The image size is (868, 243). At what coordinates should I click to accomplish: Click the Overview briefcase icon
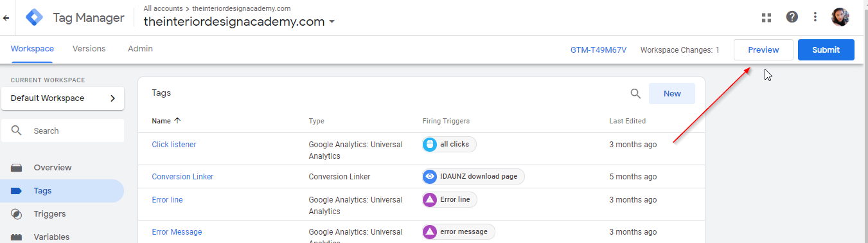point(17,168)
